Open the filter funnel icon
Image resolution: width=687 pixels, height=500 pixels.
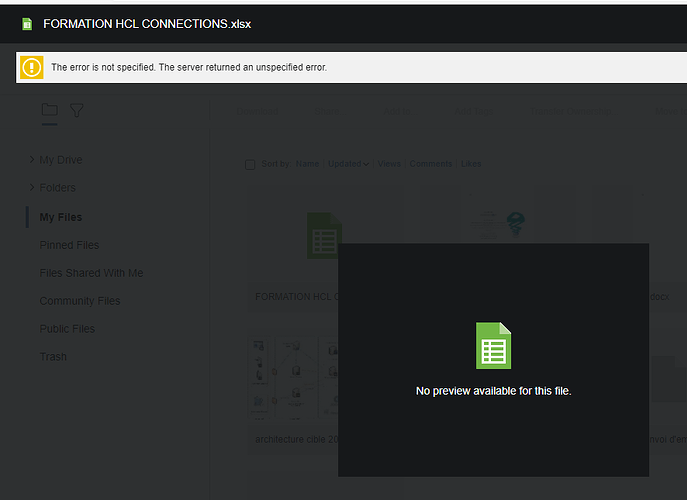click(77, 110)
